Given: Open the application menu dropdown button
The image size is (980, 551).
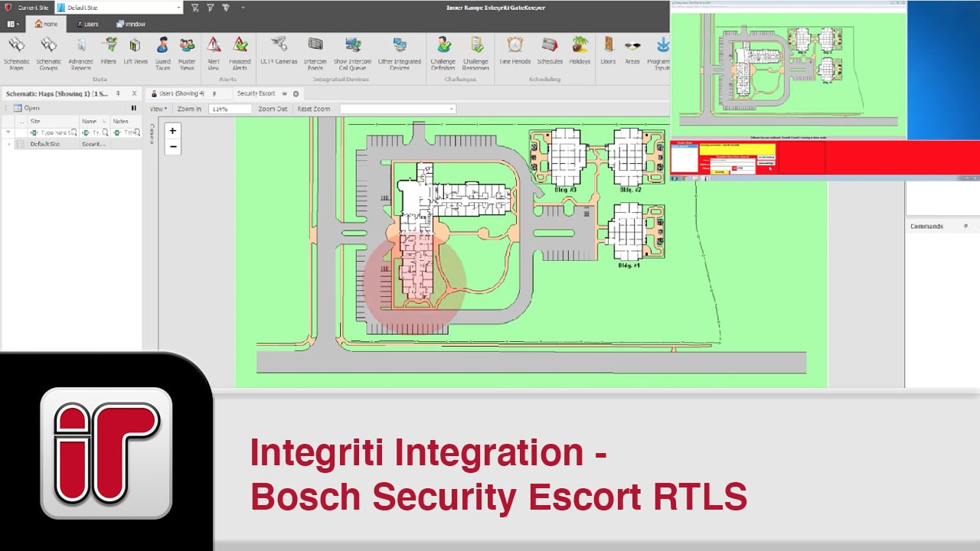Looking at the screenshot, I should point(13,24).
